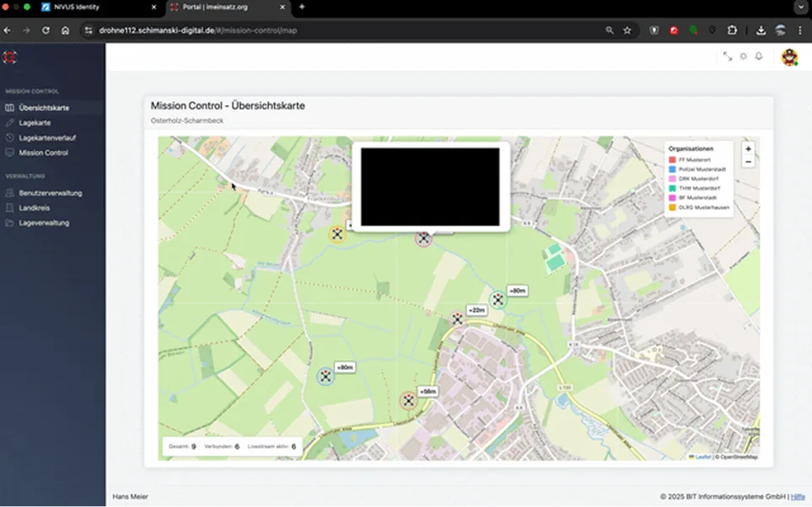The image size is (812, 507).
Task: Click the Gesamt: 9 counter
Action: coord(183,446)
